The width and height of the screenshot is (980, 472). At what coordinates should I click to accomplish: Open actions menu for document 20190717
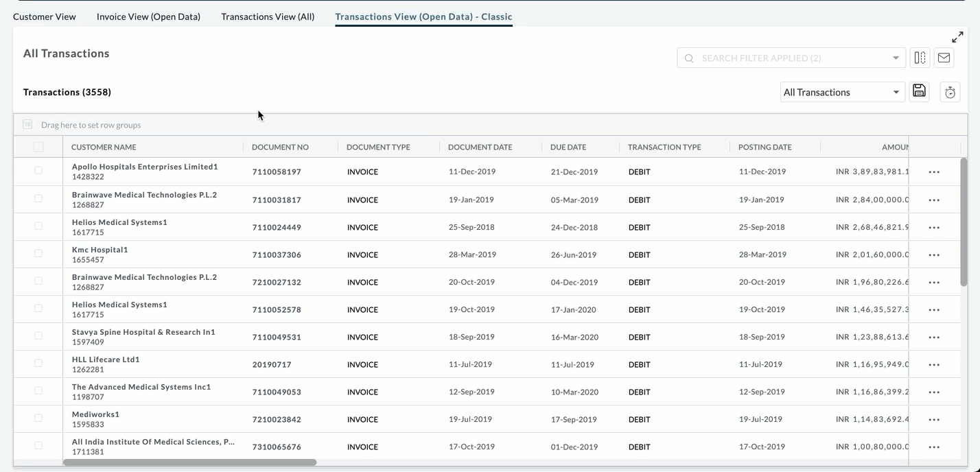point(934,364)
